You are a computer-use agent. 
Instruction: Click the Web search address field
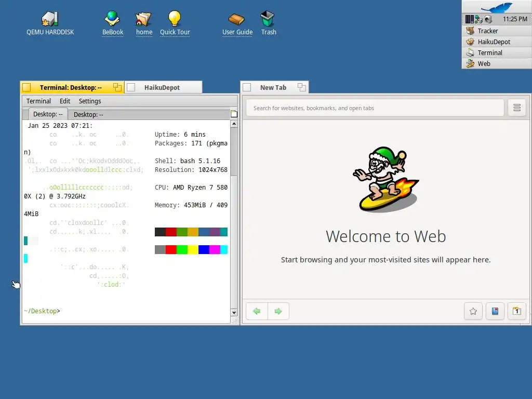(375, 108)
